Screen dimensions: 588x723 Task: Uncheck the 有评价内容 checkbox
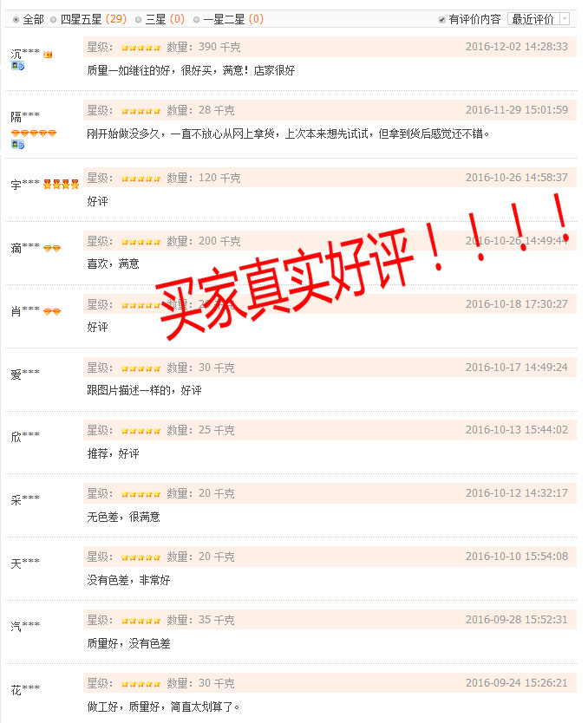441,19
